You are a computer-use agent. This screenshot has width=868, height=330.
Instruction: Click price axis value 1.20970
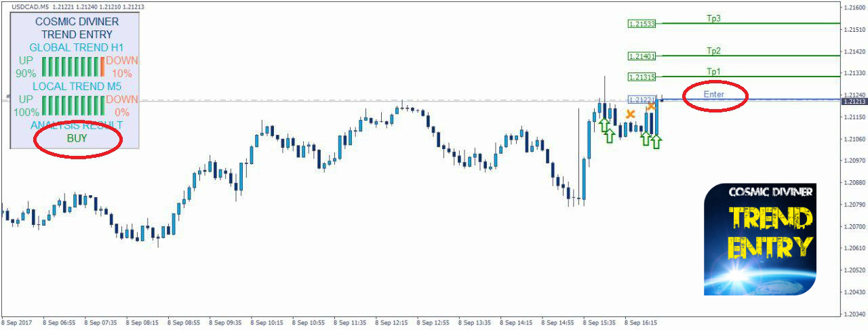pyautogui.click(x=854, y=161)
